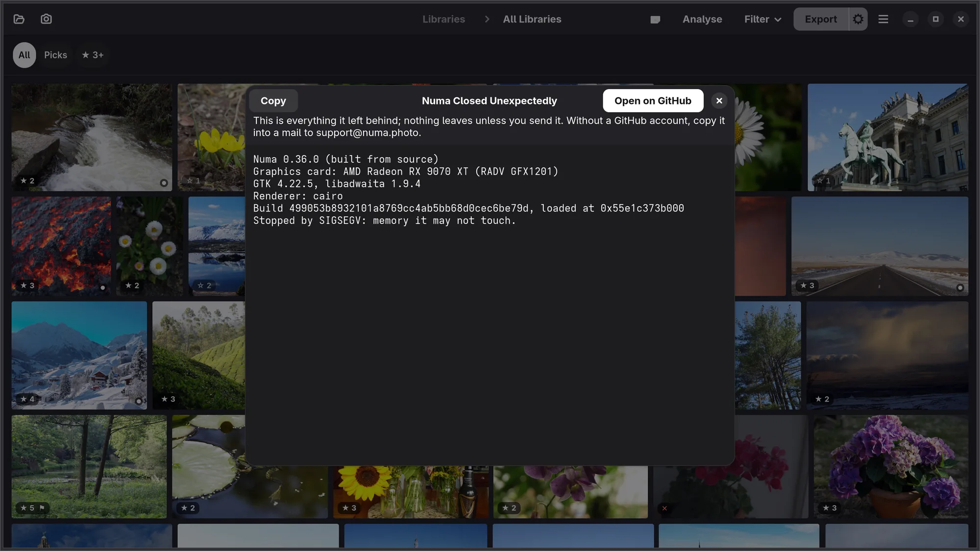Viewport: 980px width, 551px height.
Task: Click the 3-star badge on lava photo
Action: (27, 286)
